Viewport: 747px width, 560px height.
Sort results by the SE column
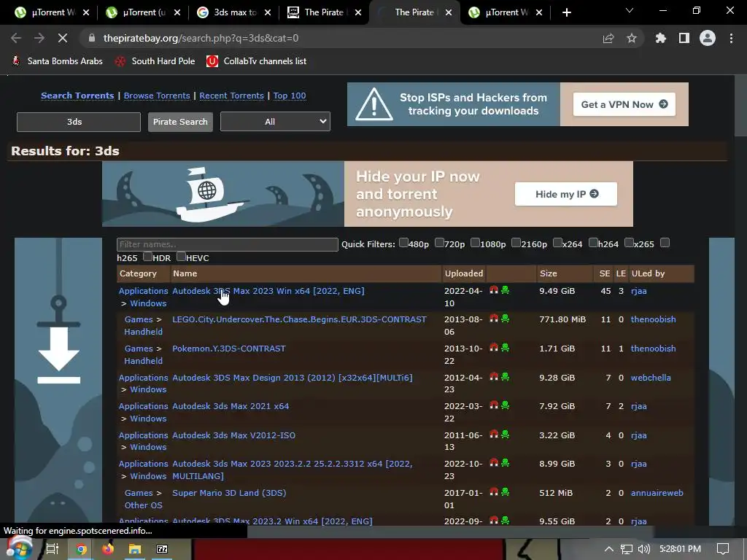pyautogui.click(x=605, y=273)
